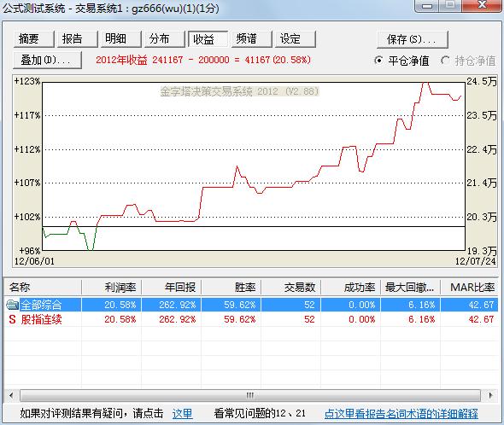Screen dimensions: 504x425
Task: Close the 公式测试系统 window
Action: coord(482,5)
